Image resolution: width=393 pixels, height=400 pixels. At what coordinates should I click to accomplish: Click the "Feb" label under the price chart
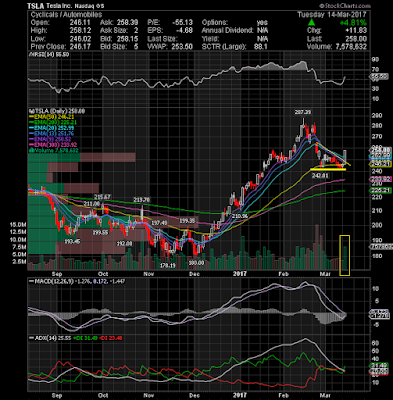point(284,274)
